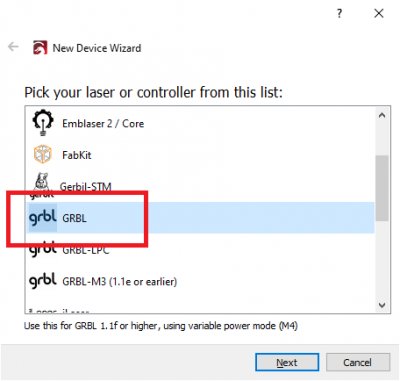400x381 pixels.
Task: Click the Next button
Action: [x=287, y=362]
